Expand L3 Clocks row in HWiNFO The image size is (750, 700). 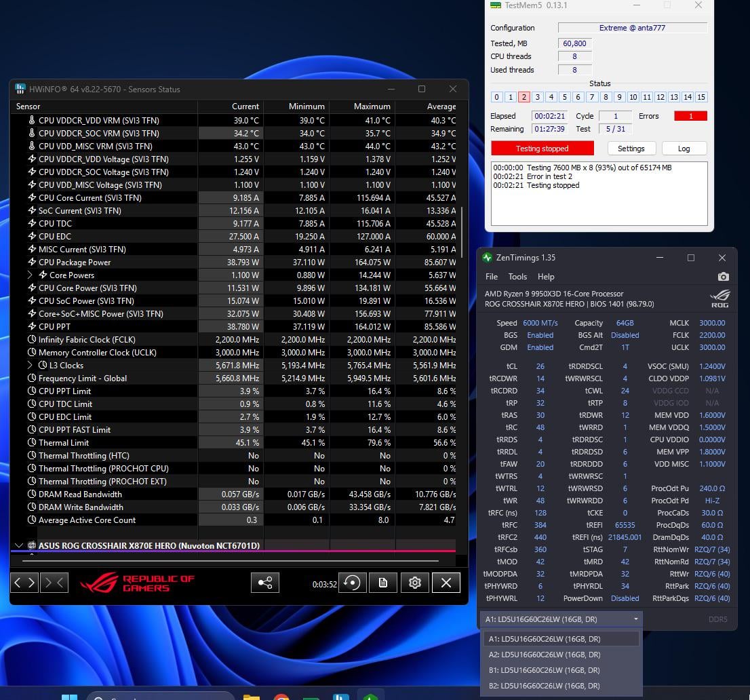(x=30, y=365)
